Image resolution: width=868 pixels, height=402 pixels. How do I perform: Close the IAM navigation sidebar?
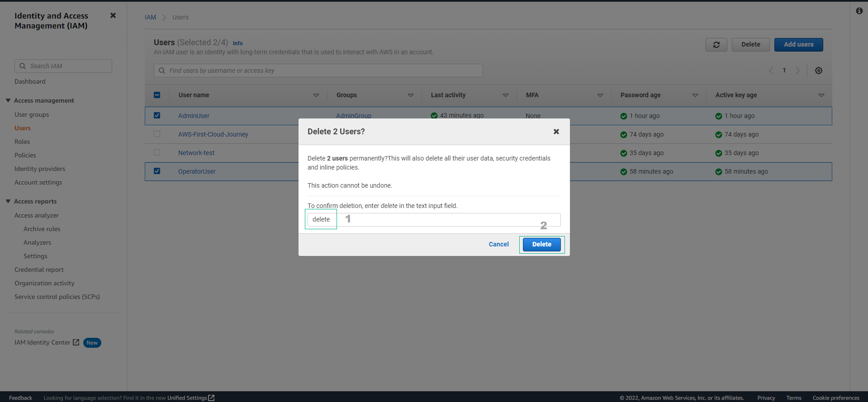113,15
